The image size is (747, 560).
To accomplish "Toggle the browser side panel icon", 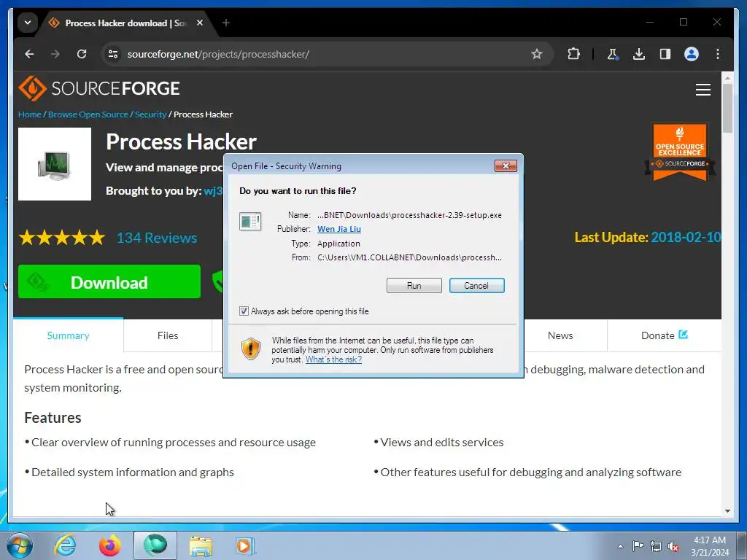I will click(665, 54).
